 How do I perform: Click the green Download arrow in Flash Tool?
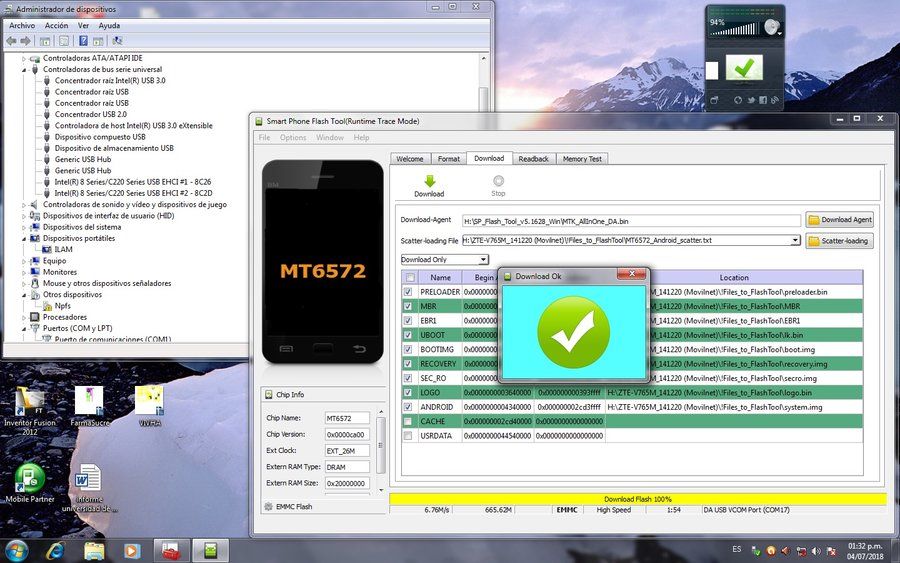point(429,181)
